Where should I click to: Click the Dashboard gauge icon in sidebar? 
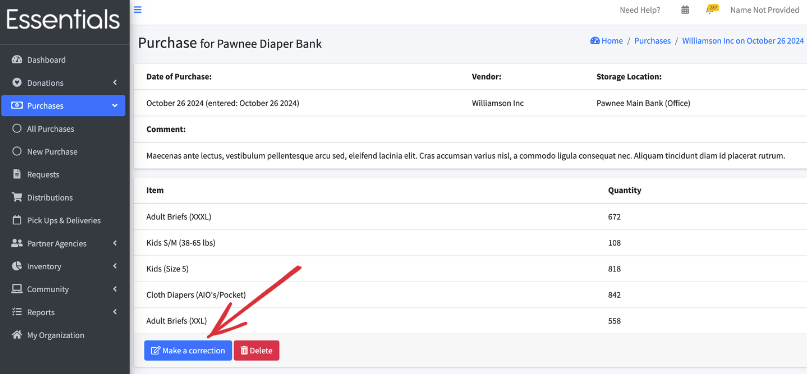(x=17, y=59)
